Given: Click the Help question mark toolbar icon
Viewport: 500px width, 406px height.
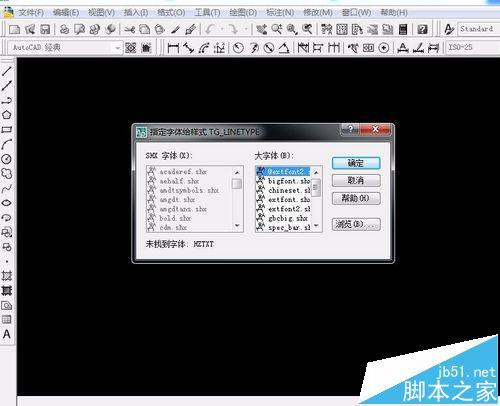Looking at the screenshot, I should [422, 30].
